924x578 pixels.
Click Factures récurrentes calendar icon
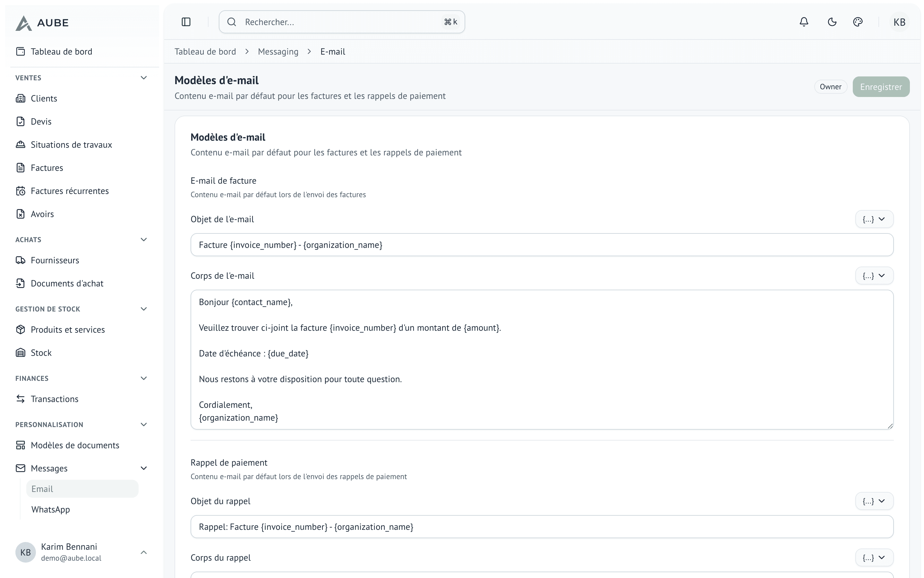click(x=21, y=191)
